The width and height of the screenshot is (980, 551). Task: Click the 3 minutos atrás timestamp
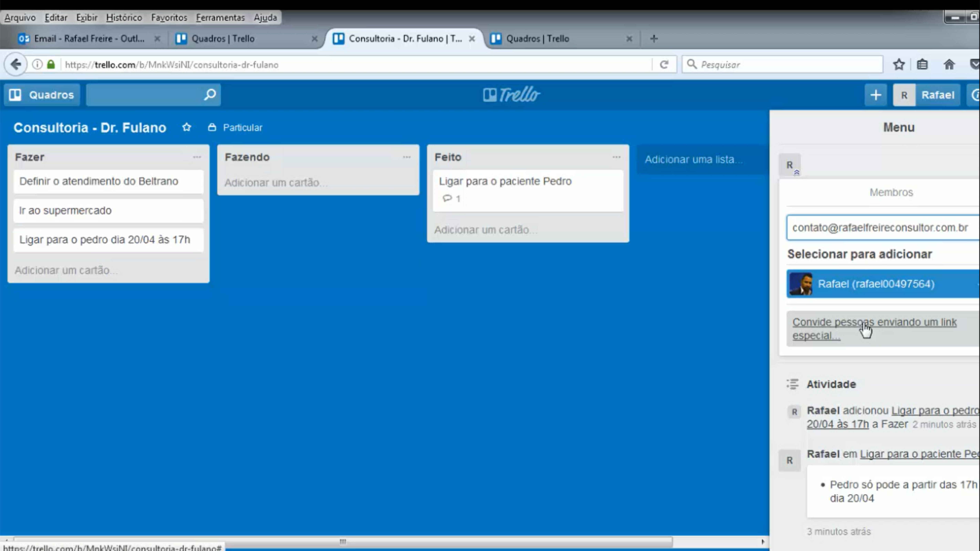(839, 532)
